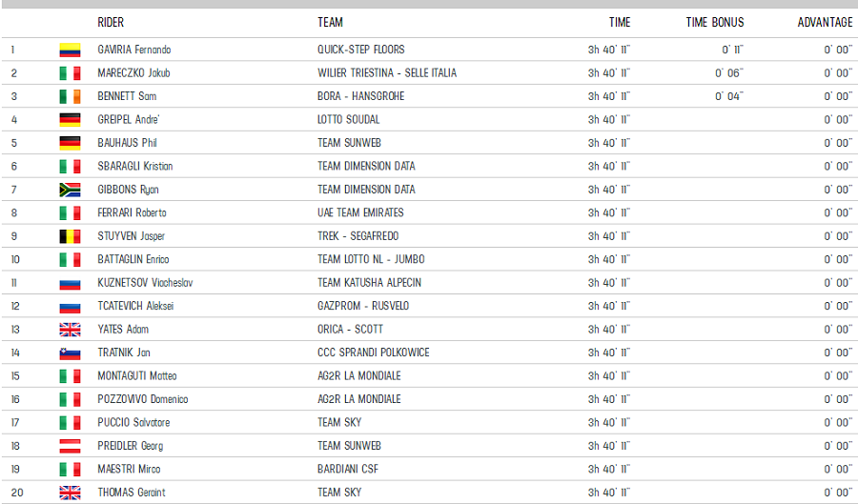The width and height of the screenshot is (858, 504).
Task: Open rider MARECZKO Jakub
Action: [x=133, y=73]
